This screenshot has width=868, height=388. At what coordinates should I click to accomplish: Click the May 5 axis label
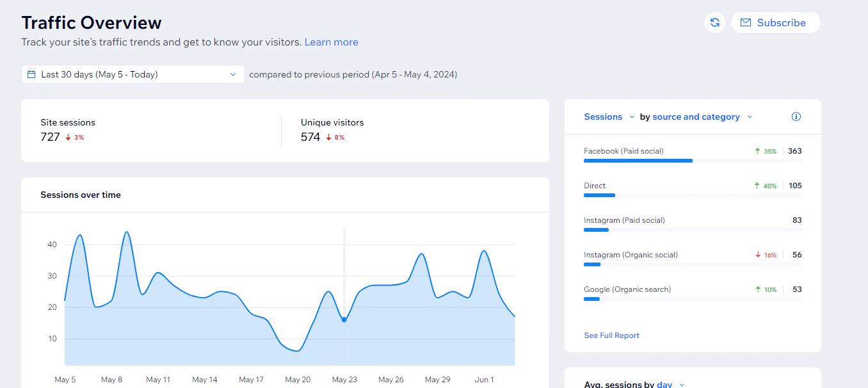pyautogui.click(x=65, y=380)
